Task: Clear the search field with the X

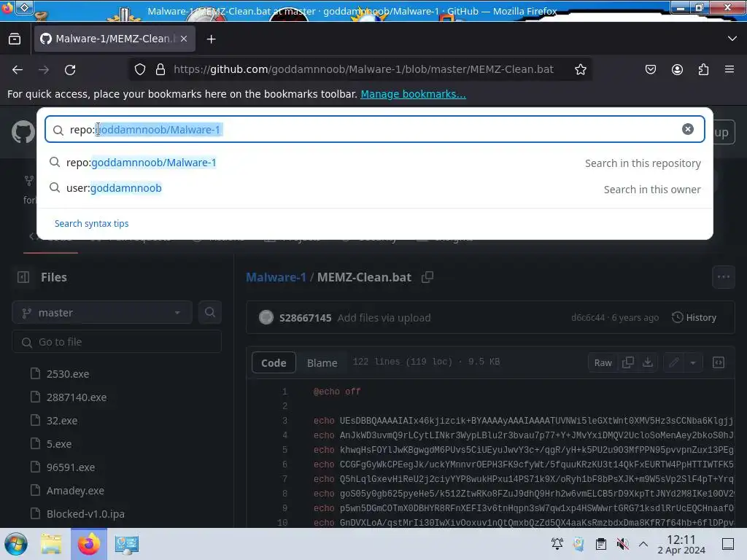Action: [x=687, y=129]
